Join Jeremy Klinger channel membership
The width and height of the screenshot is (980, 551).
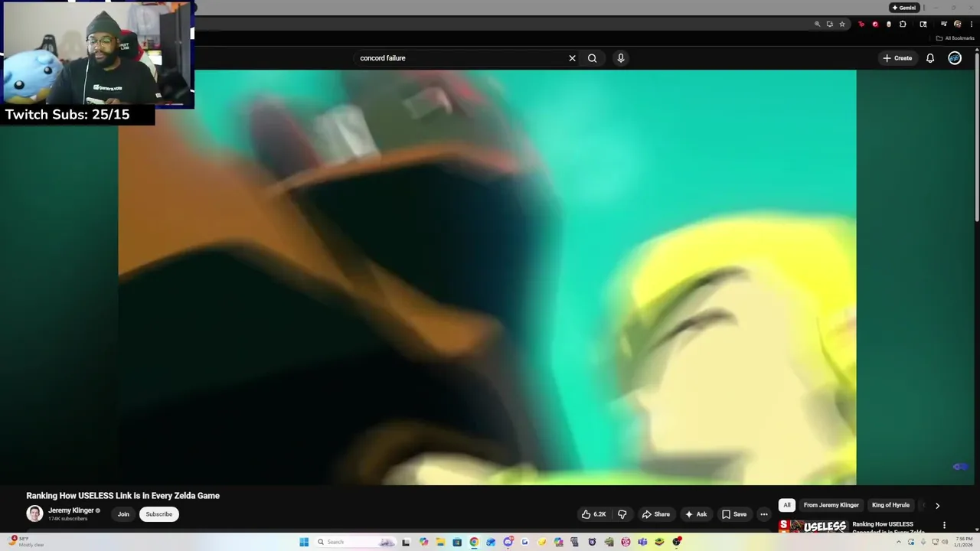coord(123,514)
